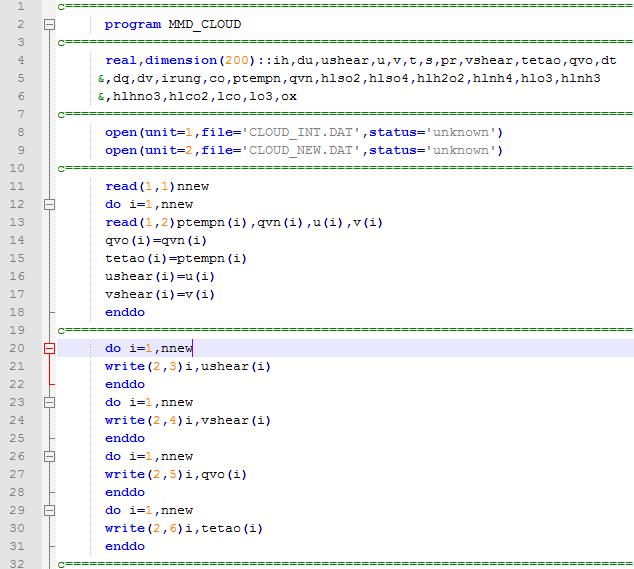634x569 pixels.
Task: Click 'do i=1,nnew' on line 23
Action: pos(149,402)
